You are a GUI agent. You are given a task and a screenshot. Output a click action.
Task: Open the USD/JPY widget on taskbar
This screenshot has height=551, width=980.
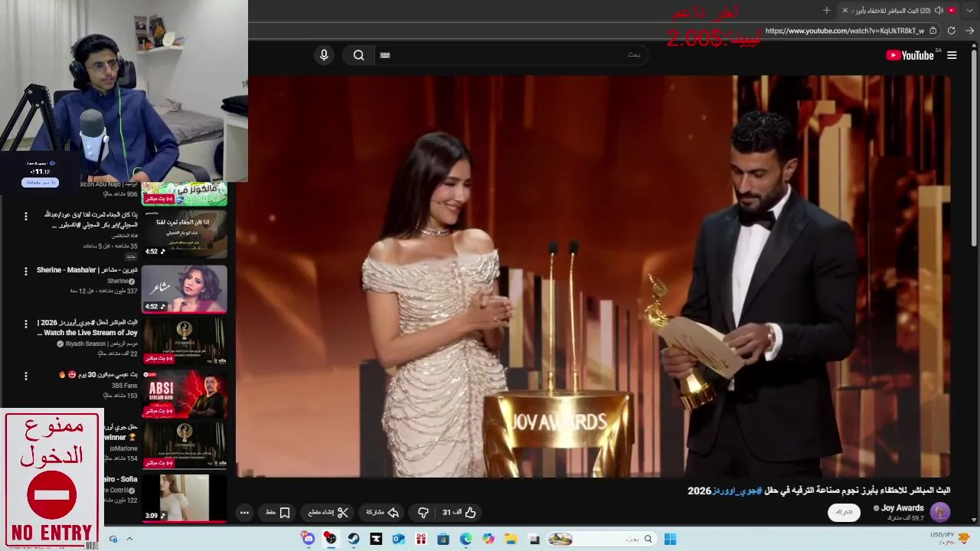950,539
